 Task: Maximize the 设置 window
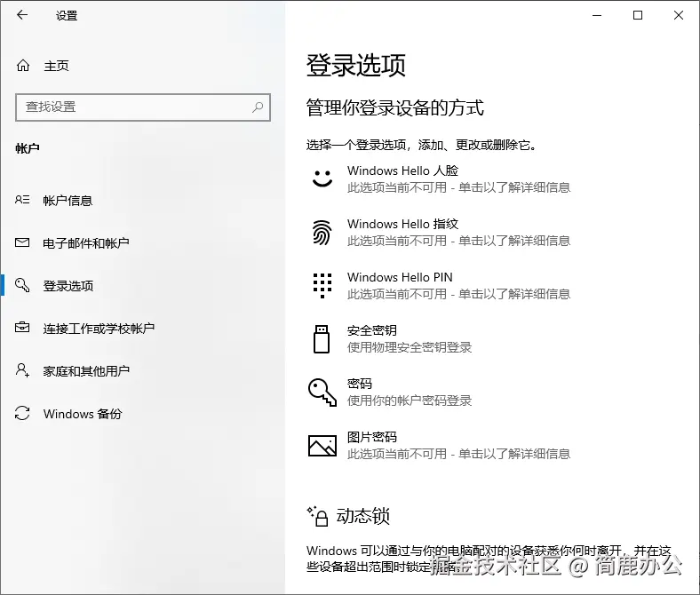638,15
